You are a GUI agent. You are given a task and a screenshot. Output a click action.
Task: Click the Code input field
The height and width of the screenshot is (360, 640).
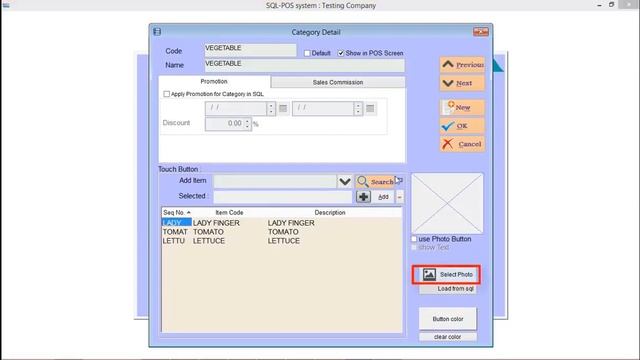(250, 50)
